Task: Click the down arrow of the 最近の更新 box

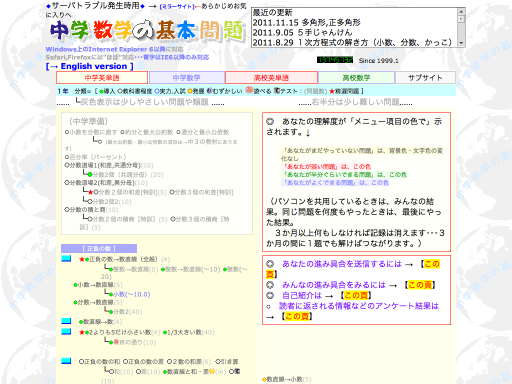Action: (x=461, y=43)
